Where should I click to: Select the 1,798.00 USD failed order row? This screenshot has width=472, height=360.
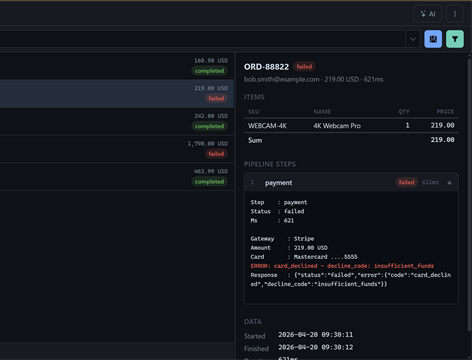tap(117, 149)
